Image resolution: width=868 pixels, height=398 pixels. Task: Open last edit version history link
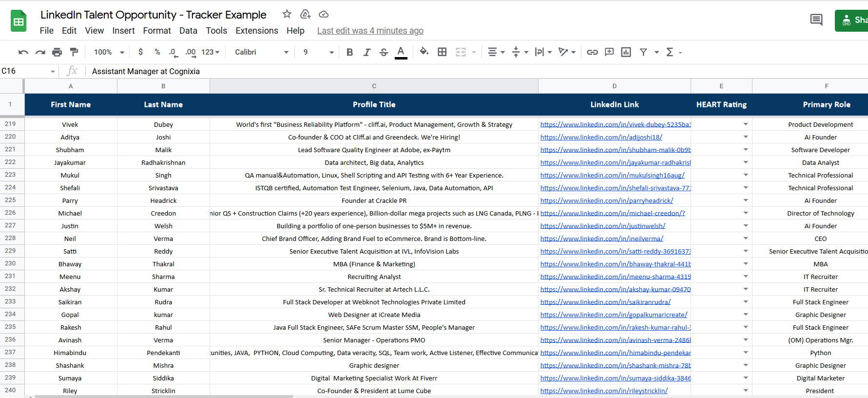pyautogui.click(x=370, y=31)
